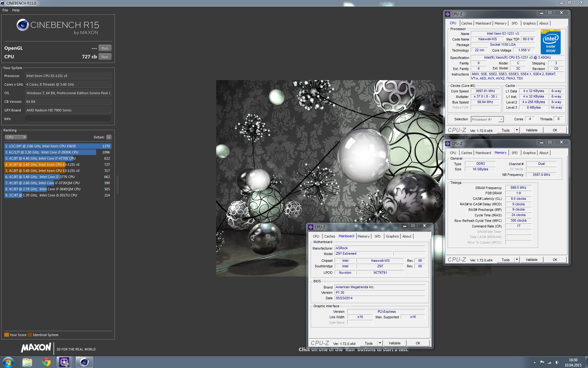Run the CPU benchmark

pos(105,57)
